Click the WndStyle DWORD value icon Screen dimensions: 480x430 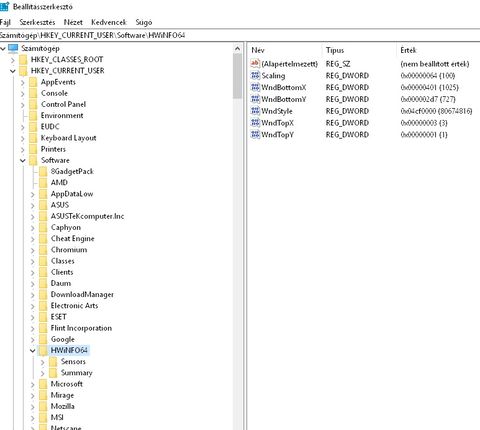point(255,111)
